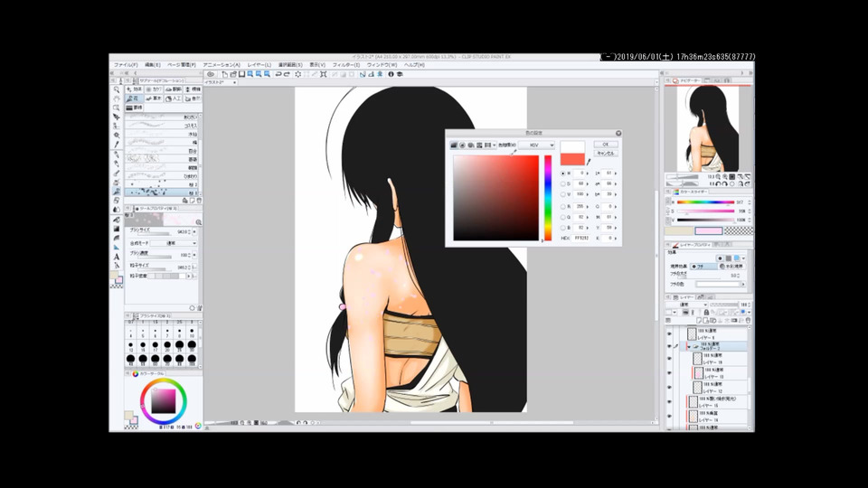This screenshot has height=488, width=868.
Task: Click the Scale/Rotate transform icon in the command bar
Action: 323,74
